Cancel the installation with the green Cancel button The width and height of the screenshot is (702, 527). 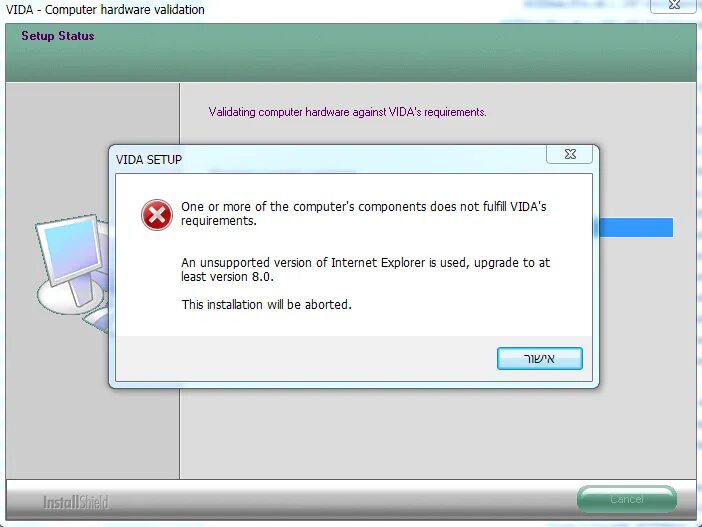coord(627,499)
